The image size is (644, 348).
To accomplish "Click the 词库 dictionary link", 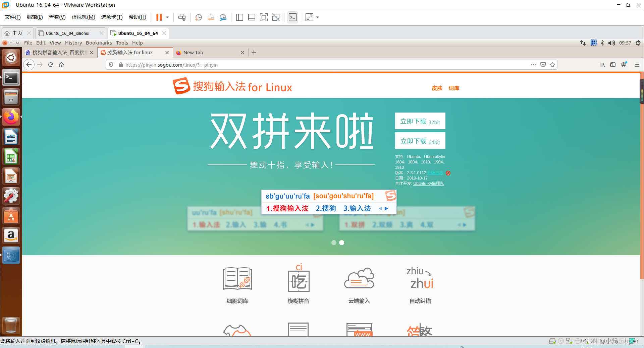I will 454,88.
